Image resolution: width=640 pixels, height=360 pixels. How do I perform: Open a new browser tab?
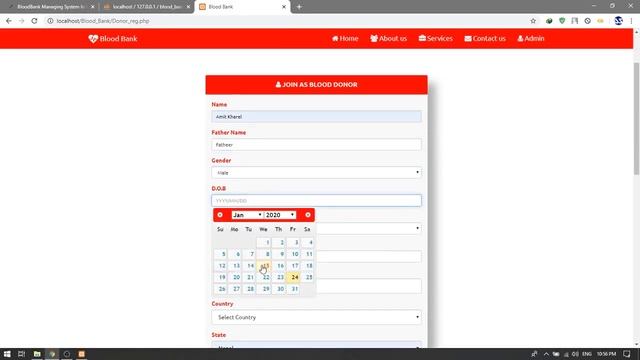(299, 7)
